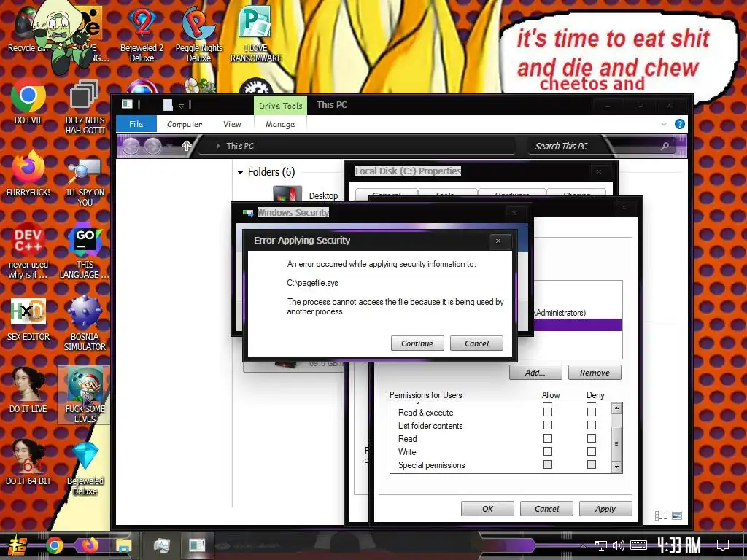The image size is (747, 560).
Task: Select the BOSNIA SIMULATOR mine icon
Action: pyautogui.click(x=85, y=324)
